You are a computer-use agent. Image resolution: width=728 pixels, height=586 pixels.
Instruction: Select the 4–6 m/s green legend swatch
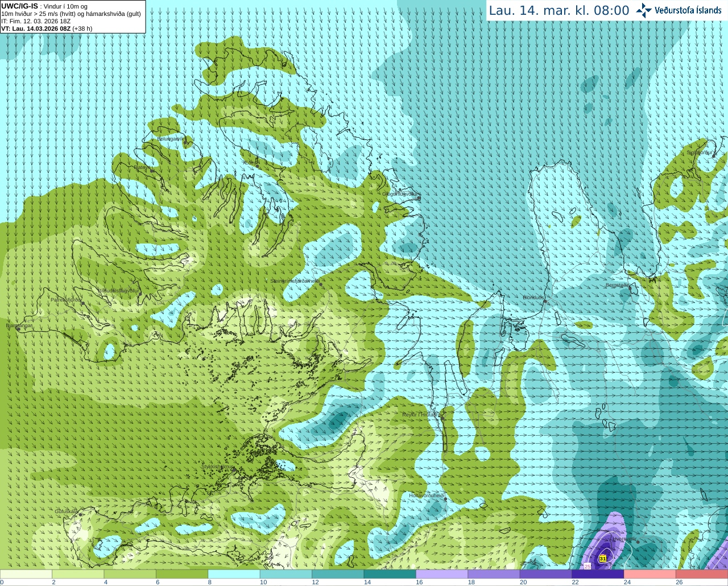(x=130, y=574)
